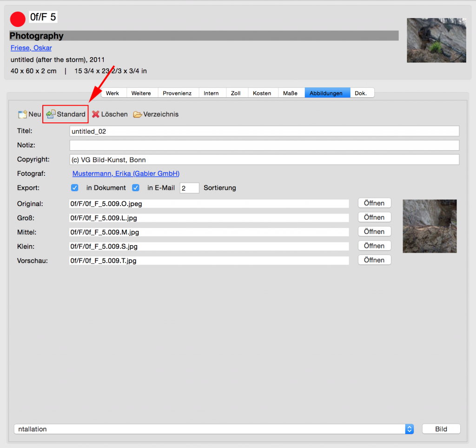Click the Groß file path field
The height and width of the screenshot is (448, 476).
(x=209, y=218)
